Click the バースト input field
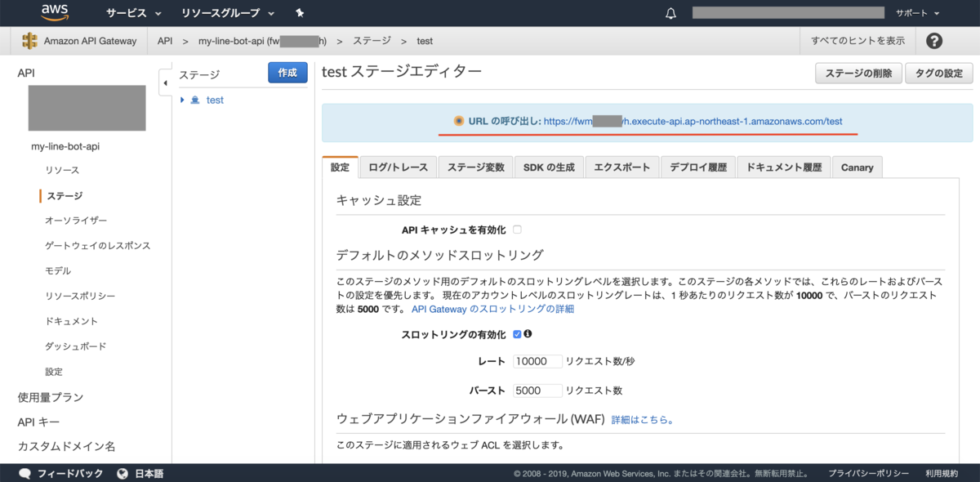The height and width of the screenshot is (482, 980). click(x=537, y=391)
